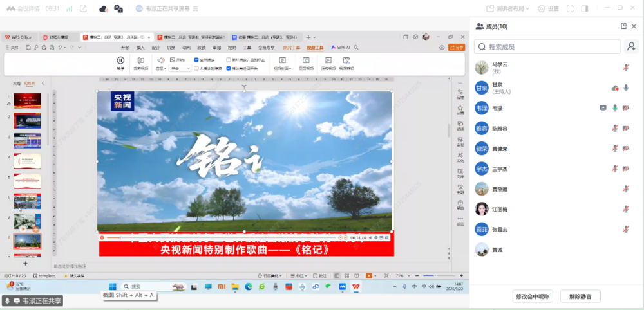Toggle 黄燕媚's muted microphone icon
Image resolution: width=644 pixels, height=310 pixels.
tap(626, 189)
